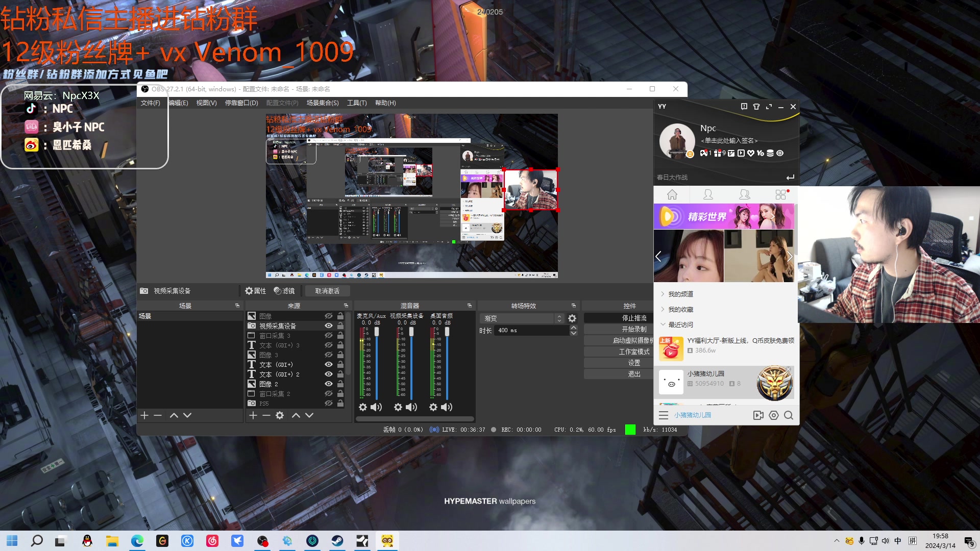Screen dimensions: 980x551
Task: Add a new source with the plus icon
Action: coord(253,415)
